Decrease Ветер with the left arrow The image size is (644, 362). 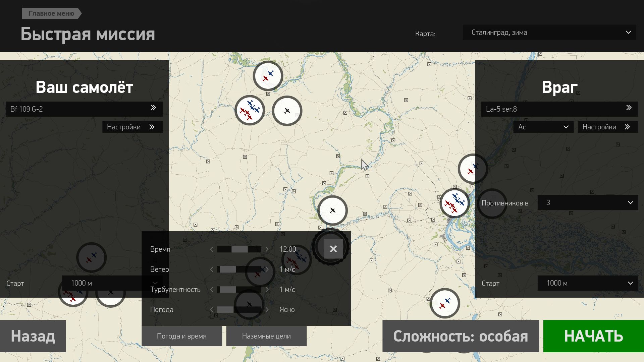pyautogui.click(x=212, y=269)
